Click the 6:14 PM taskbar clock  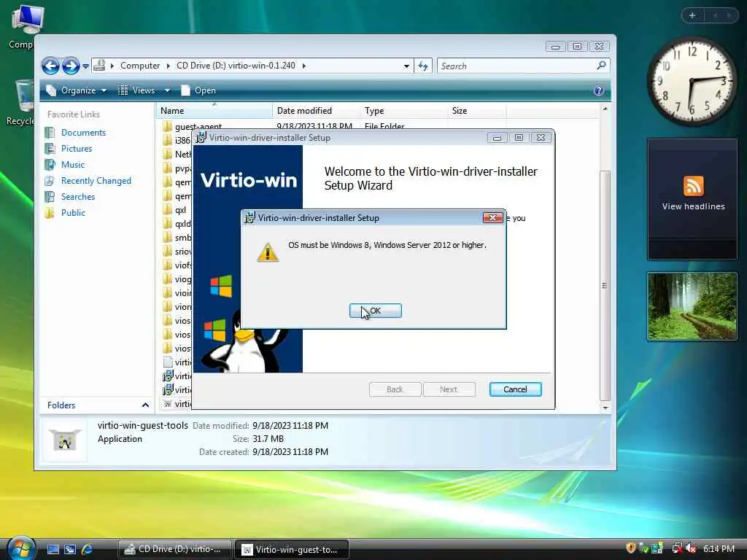click(719, 549)
